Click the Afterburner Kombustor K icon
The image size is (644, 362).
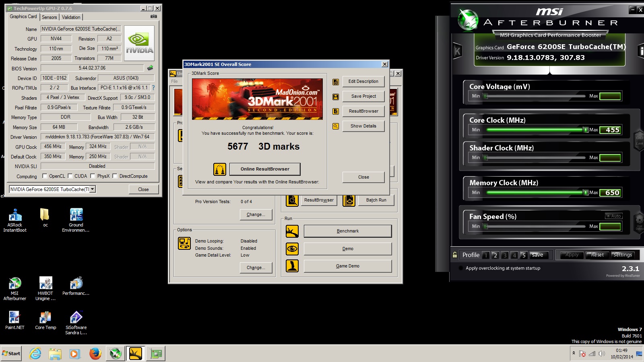point(457,51)
